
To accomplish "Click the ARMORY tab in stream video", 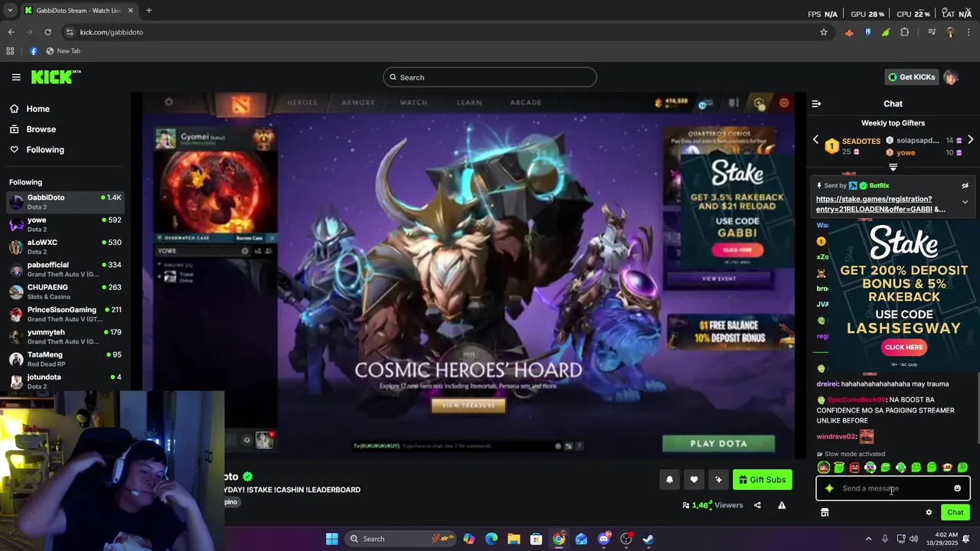I will pyautogui.click(x=358, y=103).
